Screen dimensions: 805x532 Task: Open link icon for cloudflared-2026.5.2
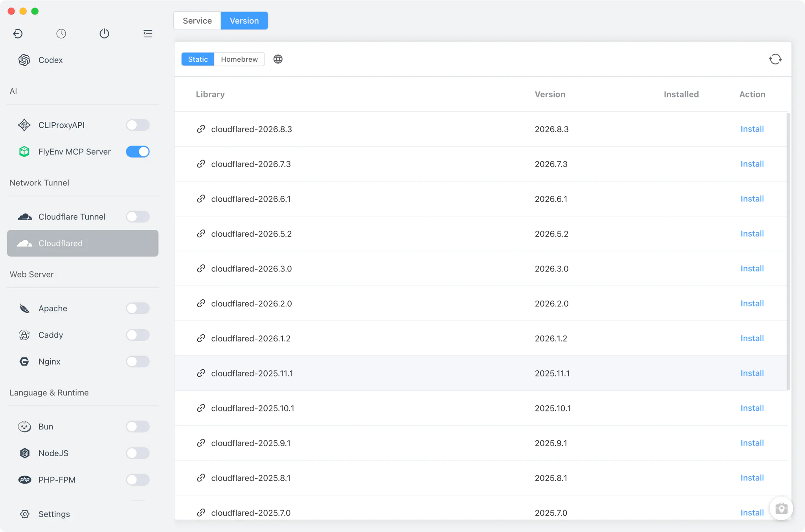pos(201,234)
